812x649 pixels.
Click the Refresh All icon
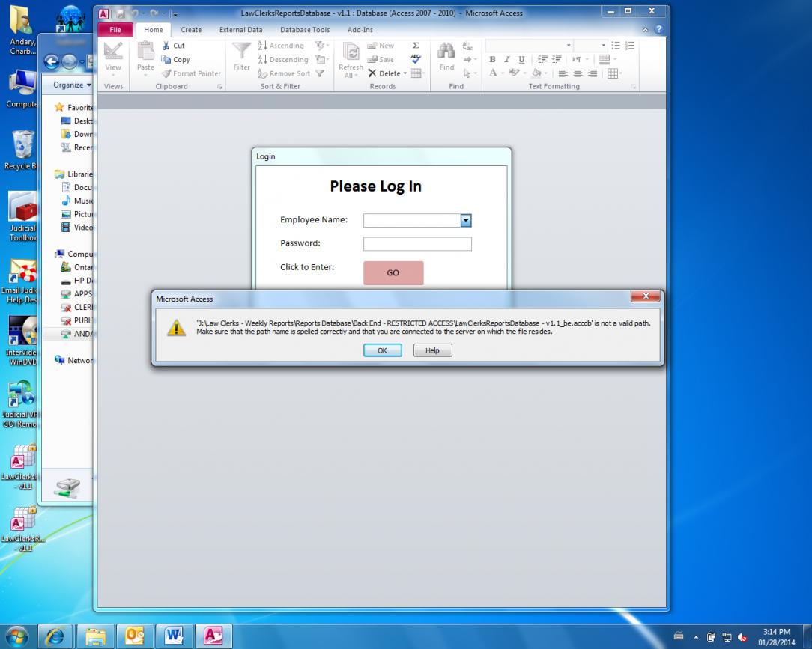[351, 52]
